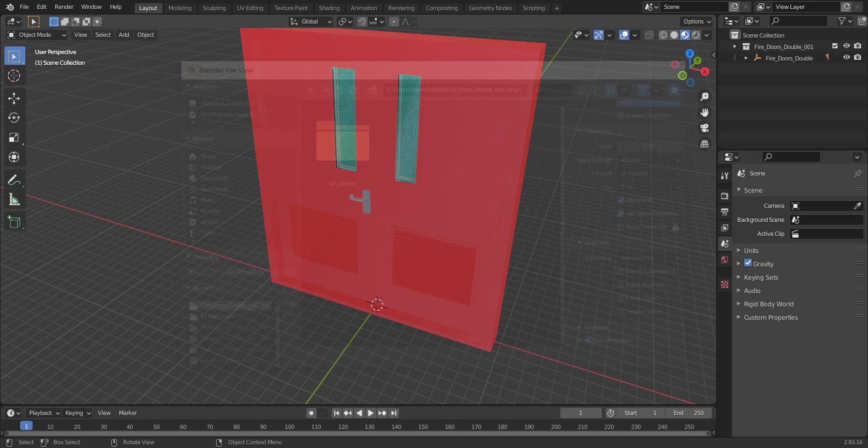This screenshot has height=448, width=868.
Task: Click the Camera field eyedropper
Action: point(857,206)
